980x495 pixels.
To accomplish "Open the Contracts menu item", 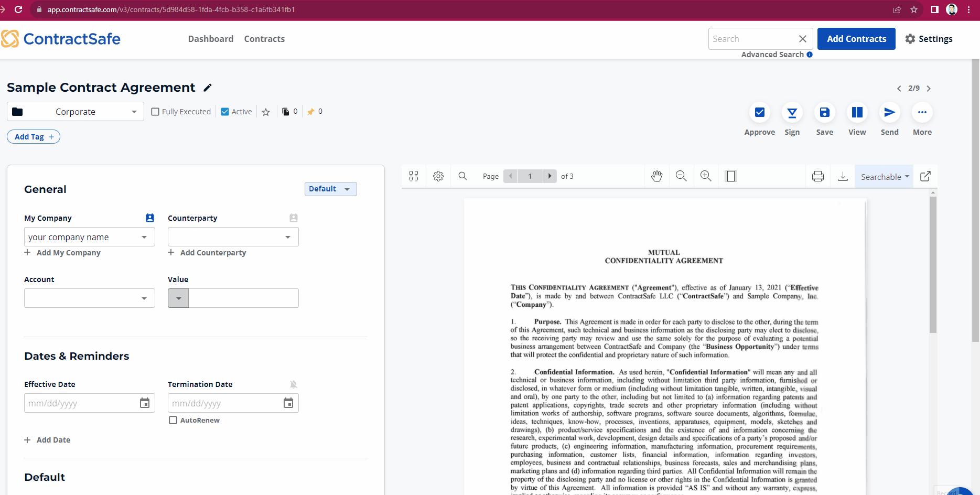I will coord(264,39).
